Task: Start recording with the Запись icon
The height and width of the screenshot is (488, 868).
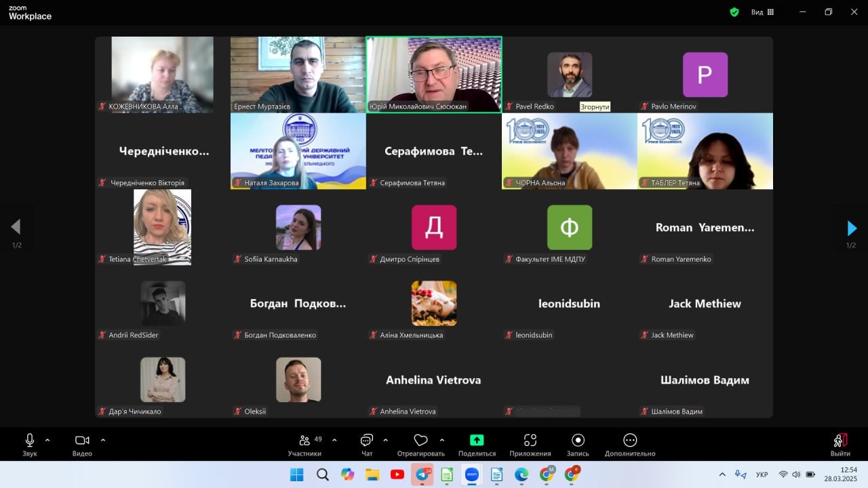Action: point(578,441)
